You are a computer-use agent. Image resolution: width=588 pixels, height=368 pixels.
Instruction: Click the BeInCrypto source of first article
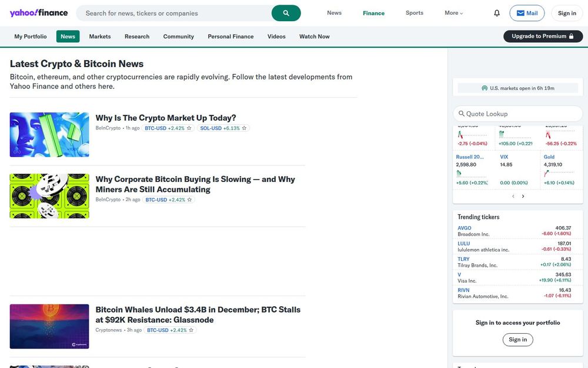pos(108,128)
